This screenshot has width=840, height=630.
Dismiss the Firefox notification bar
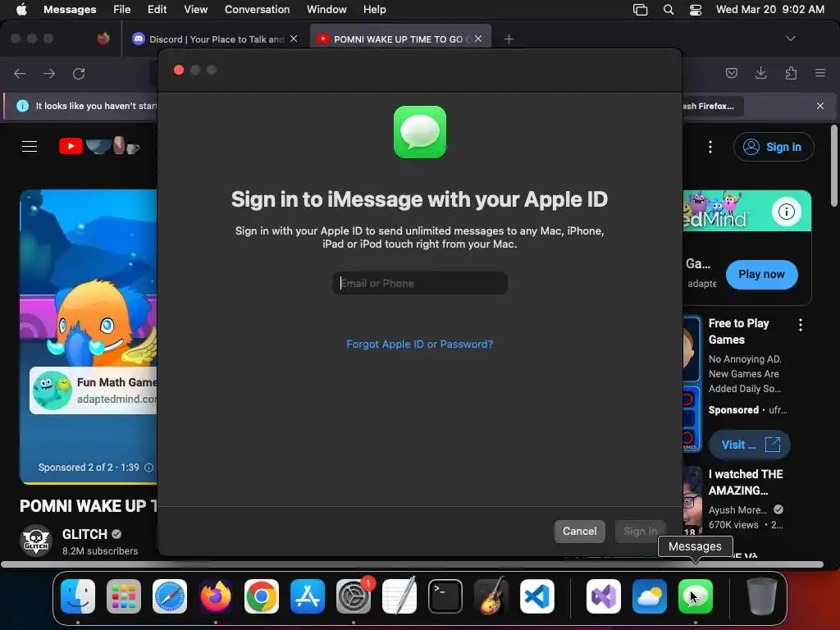coord(819,106)
